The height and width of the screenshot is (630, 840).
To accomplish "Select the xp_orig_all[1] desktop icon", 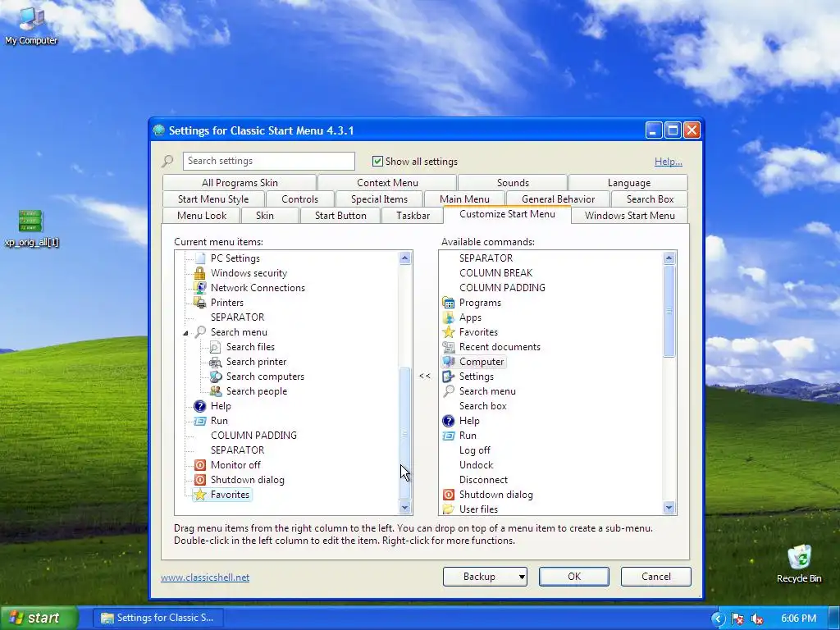I will 31,229.
